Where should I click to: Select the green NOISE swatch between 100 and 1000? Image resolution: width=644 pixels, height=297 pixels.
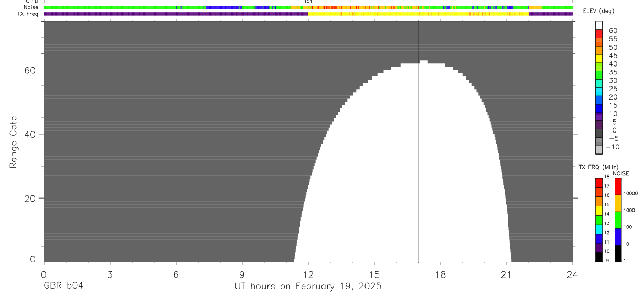click(x=618, y=219)
